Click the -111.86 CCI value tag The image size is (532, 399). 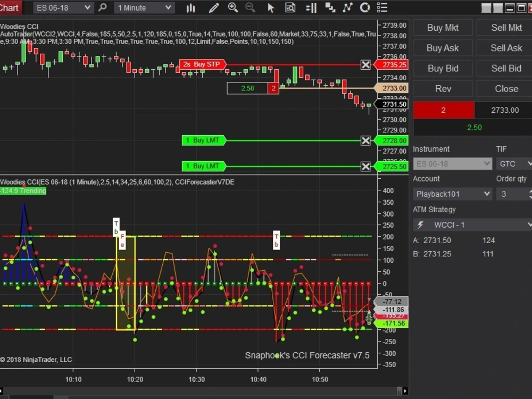point(391,310)
